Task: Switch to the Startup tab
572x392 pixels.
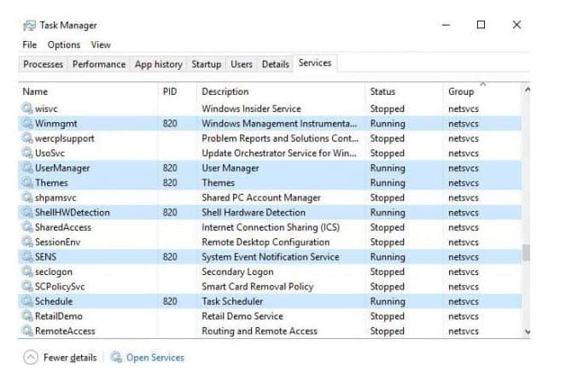Action: pyautogui.click(x=206, y=64)
